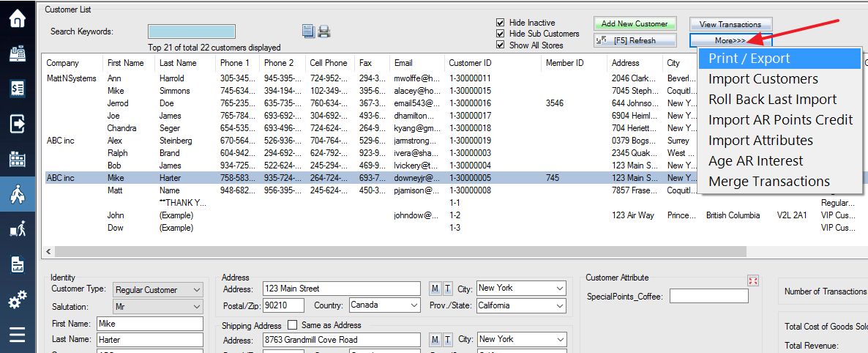Click the Add New Customer button

coord(635,24)
